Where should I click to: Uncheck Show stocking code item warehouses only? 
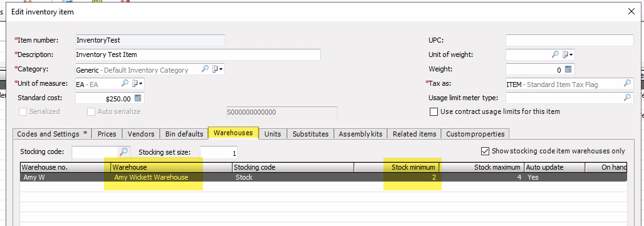coord(485,152)
